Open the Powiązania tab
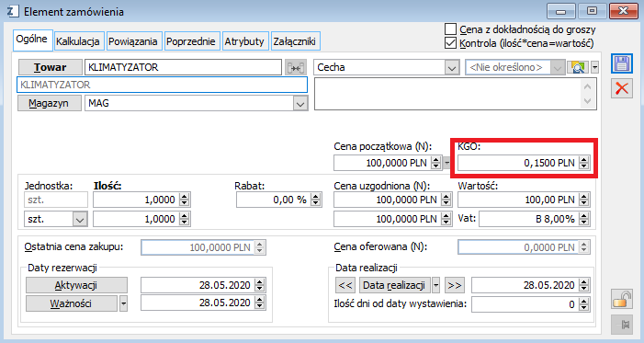This screenshot has width=644, height=343. click(133, 41)
